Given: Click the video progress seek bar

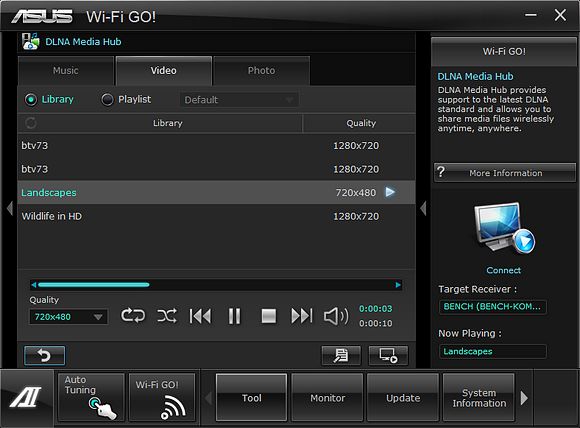Looking at the screenshot, I should pos(216,285).
